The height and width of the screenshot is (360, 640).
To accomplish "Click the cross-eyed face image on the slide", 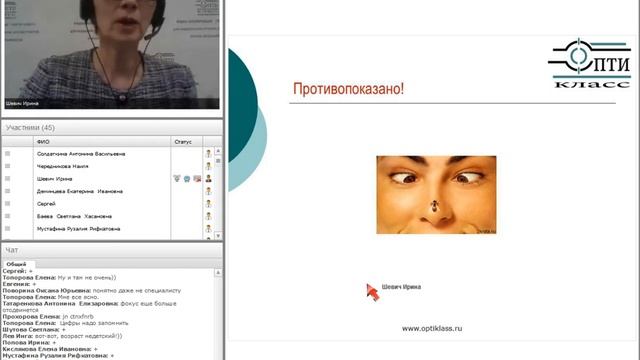I will [x=436, y=195].
